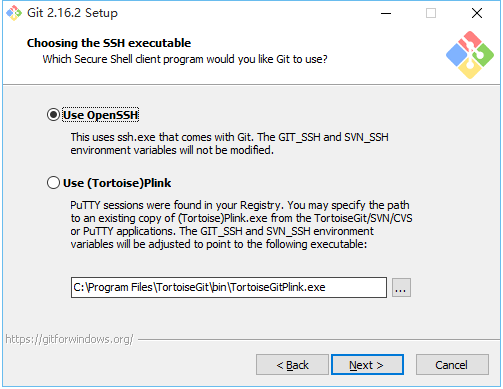Click the "Use (Tortoise)Plink" label text
This screenshot has width=503, height=389.
point(117,183)
